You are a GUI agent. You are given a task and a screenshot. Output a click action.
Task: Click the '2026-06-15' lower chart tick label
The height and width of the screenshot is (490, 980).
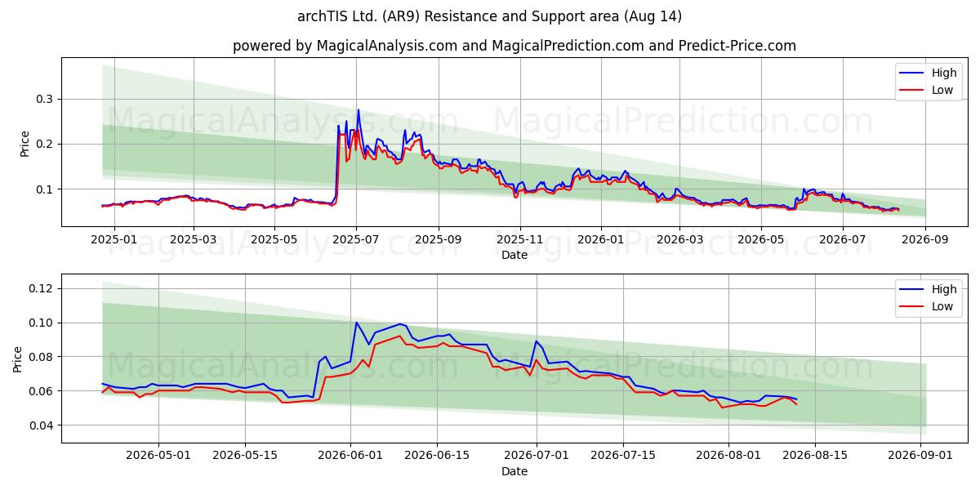point(439,456)
